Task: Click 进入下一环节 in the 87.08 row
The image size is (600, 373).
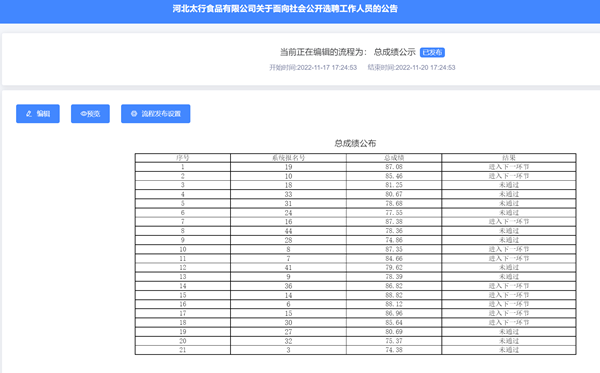Action: (x=509, y=167)
